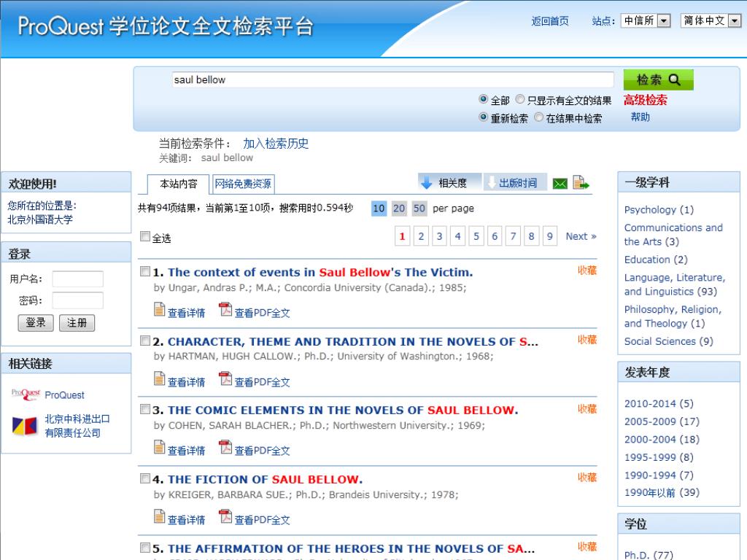Filter by Education (2) subject
This screenshot has width=747, height=560.
656,260
